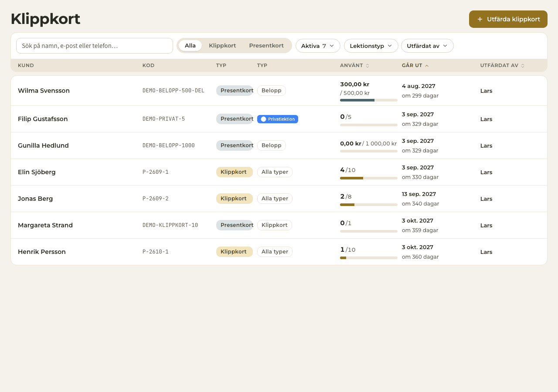Open the Utfärdat av filter dropdown
This screenshot has height=392, width=558.
pyautogui.click(x=427, y=46)
